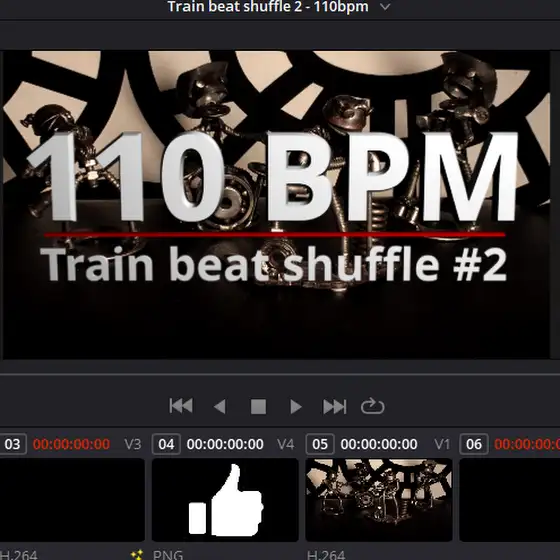Image resolution: width=560 pixels, height=560 pixels.
Task: Open the timeline name dropdown chevron
Action: pos(385,6)
